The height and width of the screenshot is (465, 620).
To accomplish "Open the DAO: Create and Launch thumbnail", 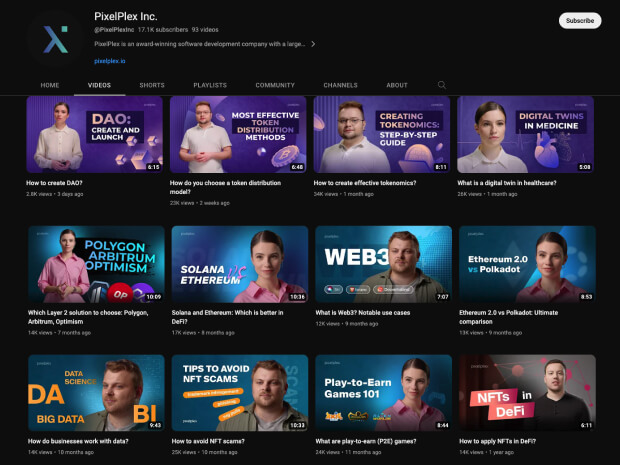I will click(x=95, y=134).
